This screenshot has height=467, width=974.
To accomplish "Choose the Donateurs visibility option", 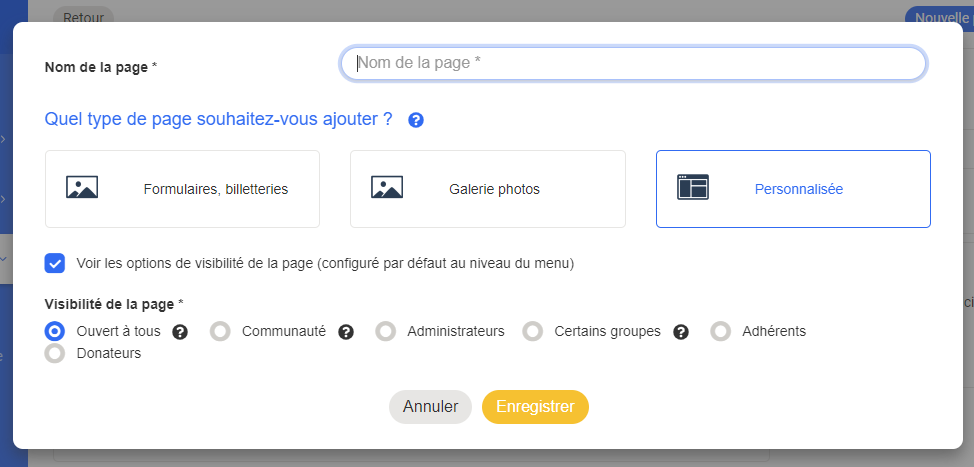I will [56, 353].
